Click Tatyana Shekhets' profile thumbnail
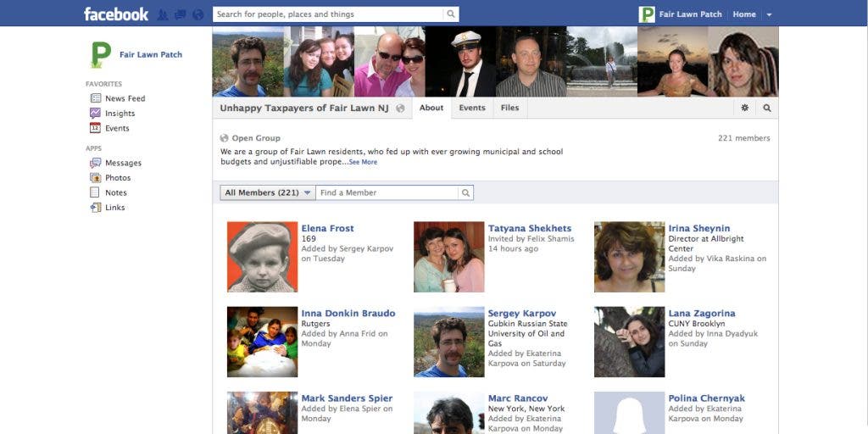 [449, 257]
